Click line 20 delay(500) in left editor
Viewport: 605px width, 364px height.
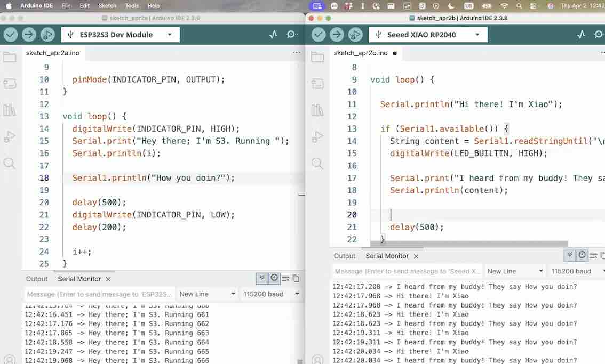99,203
